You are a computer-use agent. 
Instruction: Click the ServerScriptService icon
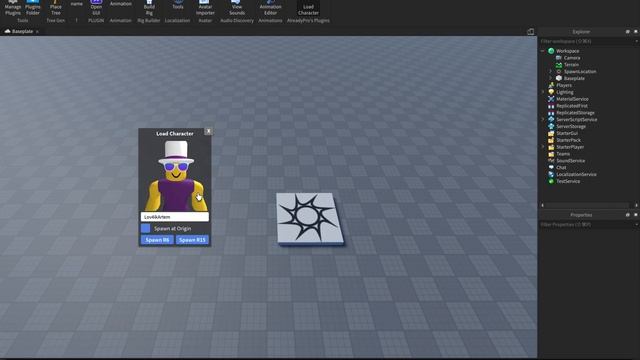(551, 120)
